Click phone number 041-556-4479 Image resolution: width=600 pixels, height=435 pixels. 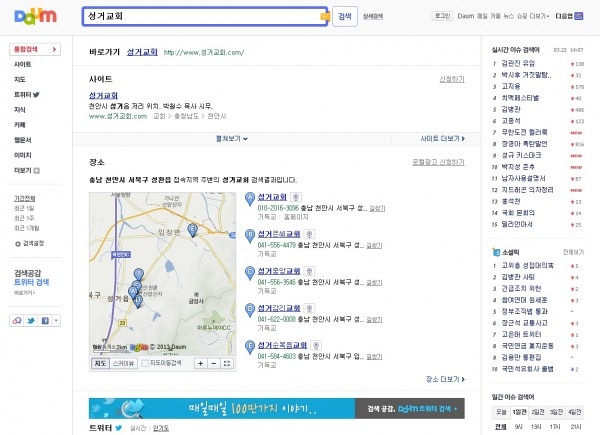(277, 245)
